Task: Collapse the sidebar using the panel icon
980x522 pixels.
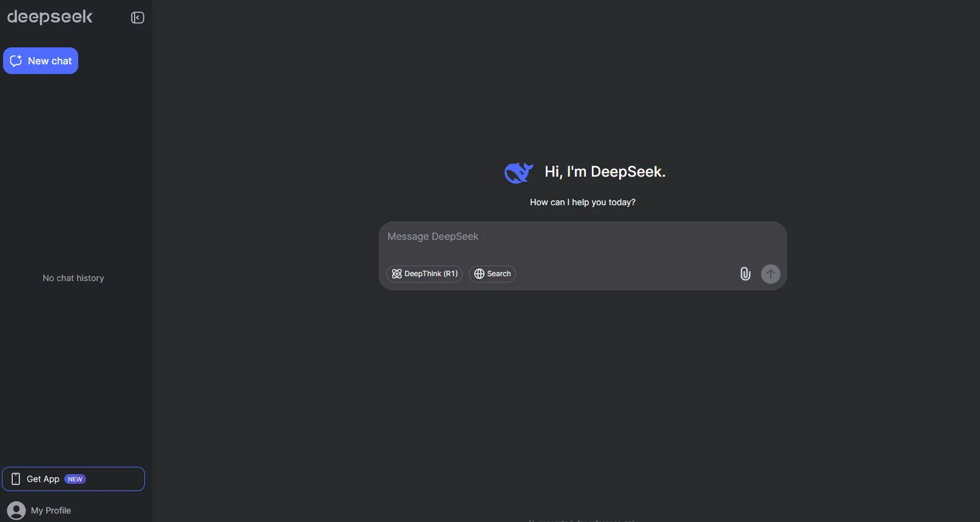Action: [138, 18]
